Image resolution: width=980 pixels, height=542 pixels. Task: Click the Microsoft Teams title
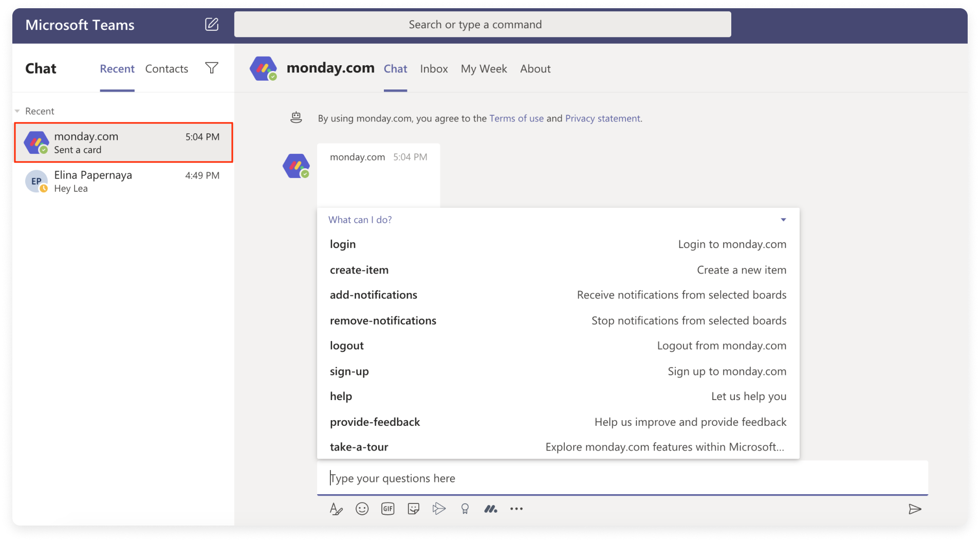[x=80, y=25]
